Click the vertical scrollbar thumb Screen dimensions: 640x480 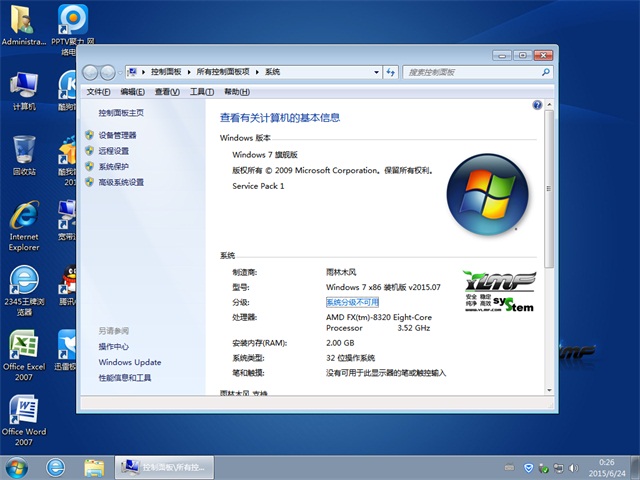click(549, 189)
